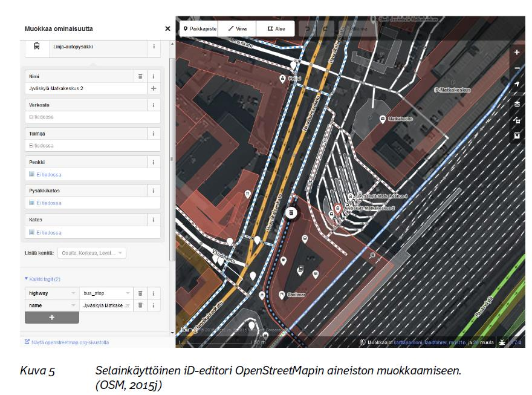532x395 pixels.
Task: Edit the Nimi field Jyväskylä Matkakeskus 2
Action: pos(86,88)
